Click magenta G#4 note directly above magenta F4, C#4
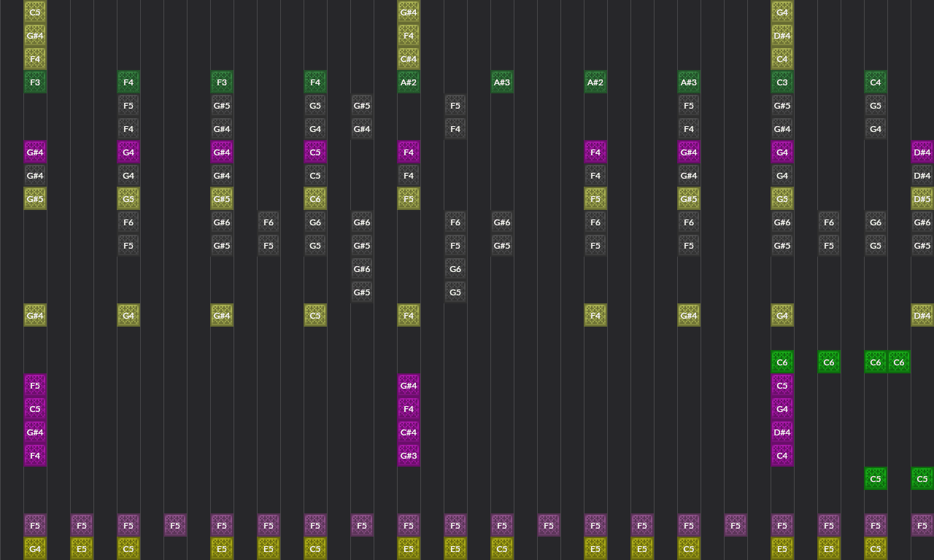This screenshot has width=934, height=560. tap(409, 386)
